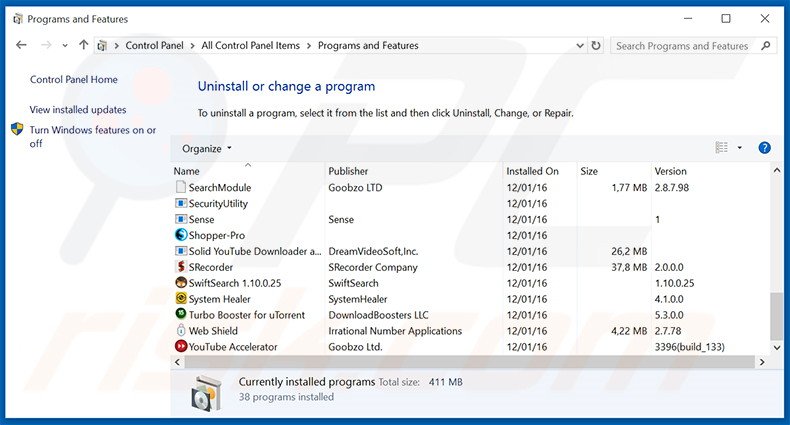Screen dimensions: 790x425
Task: Click version 3396(build_133) cell
Action: (689, 347)
